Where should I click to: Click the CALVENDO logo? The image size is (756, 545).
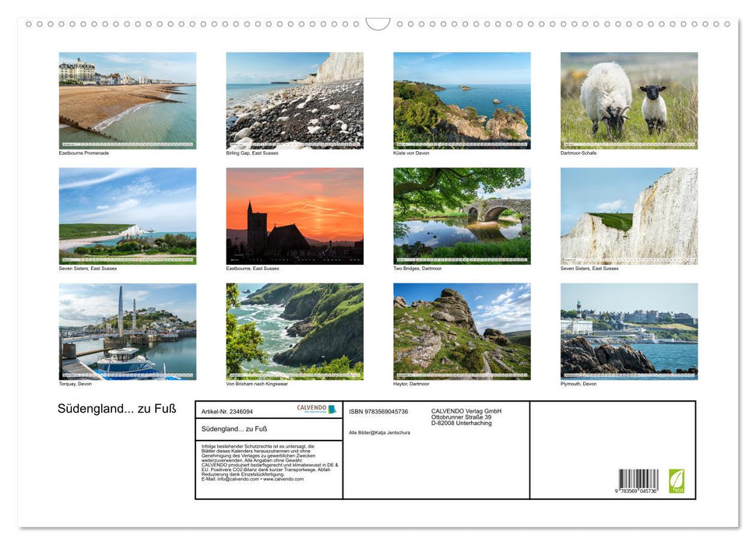pyautogui.click(x=316, y=409)
